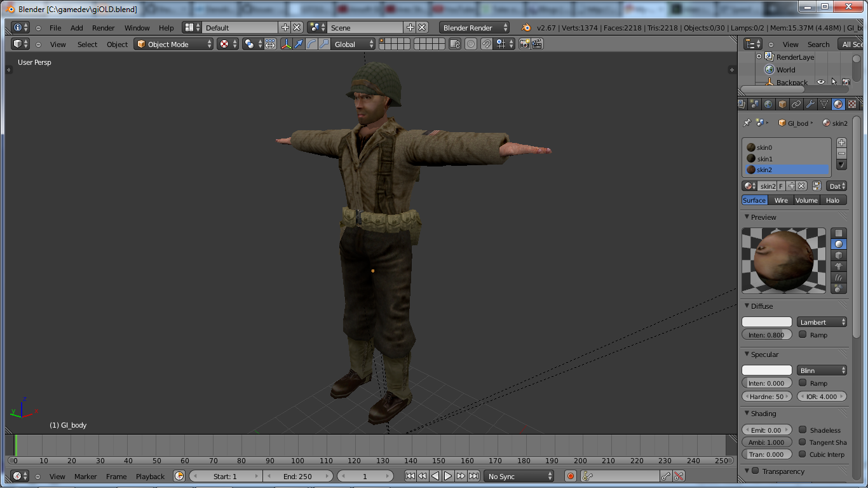Screen dimensions: 868x488
Task: Open the Blender Render engine dropdown
Action: pos(474,27)
